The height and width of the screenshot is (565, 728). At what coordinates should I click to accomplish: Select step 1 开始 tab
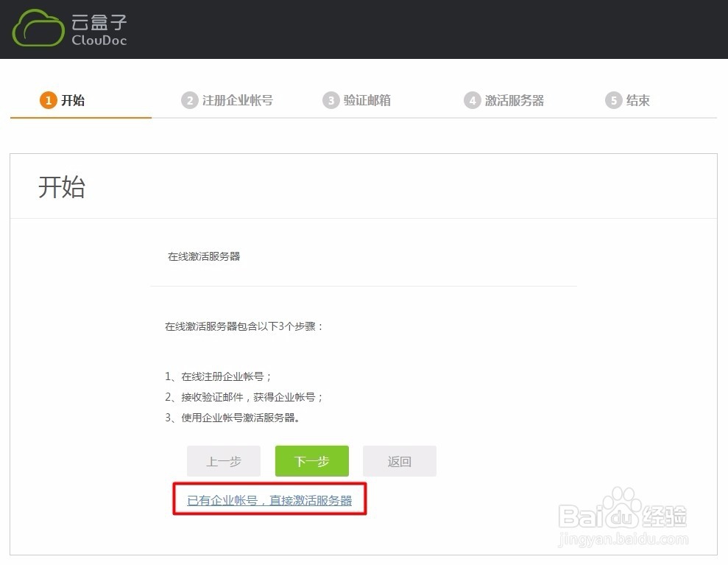(x=63, y=100)
